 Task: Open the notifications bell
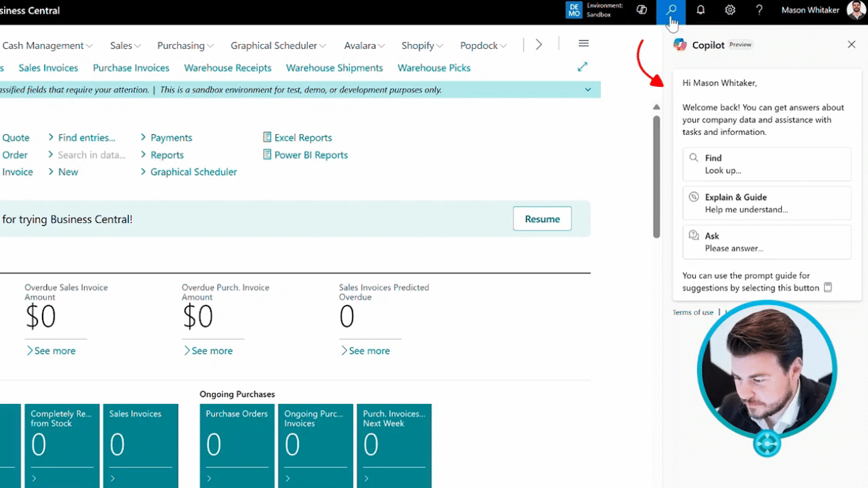tap(700, 10)
